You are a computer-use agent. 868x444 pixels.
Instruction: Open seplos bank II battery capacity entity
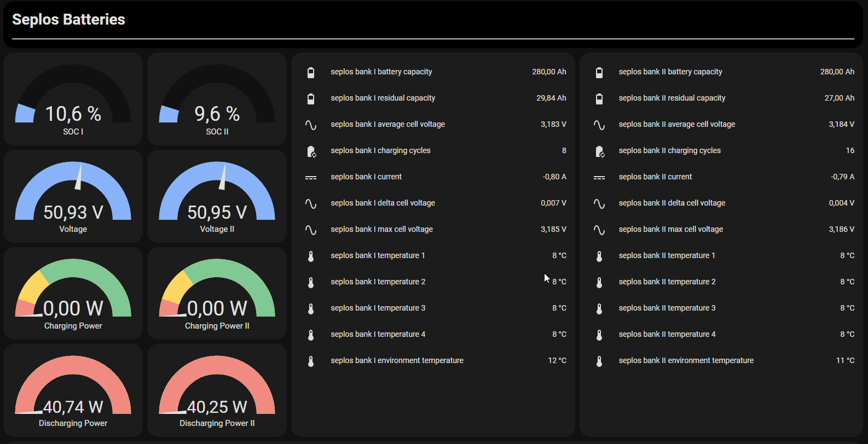click(721, 72)
